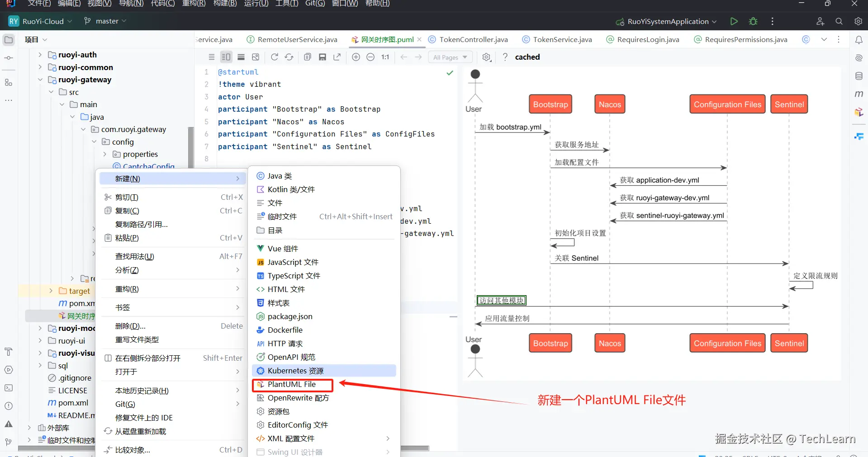Zoom out of the PlantUML diagram

click(370, 57)
